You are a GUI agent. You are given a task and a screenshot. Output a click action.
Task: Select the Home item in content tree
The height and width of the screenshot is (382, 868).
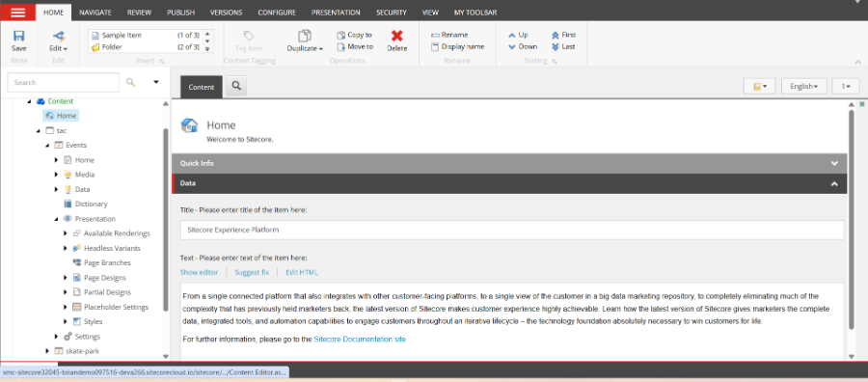62,116
